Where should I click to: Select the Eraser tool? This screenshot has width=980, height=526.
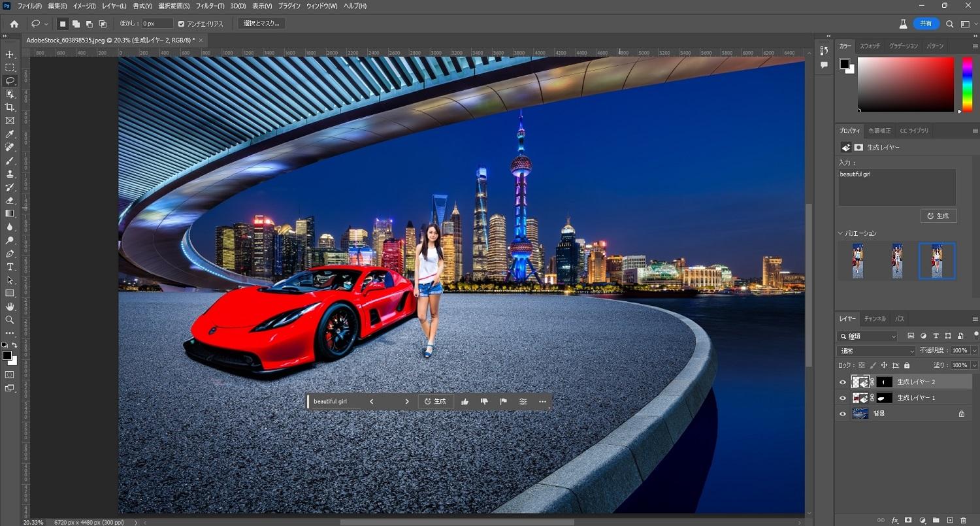(10, 200)
